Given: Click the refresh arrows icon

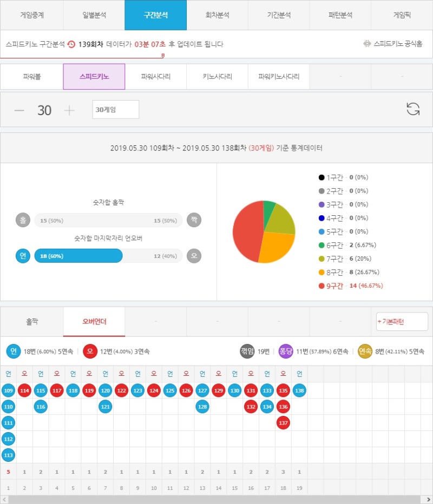Looking at the screenshot, I should [x=413, y=109].
